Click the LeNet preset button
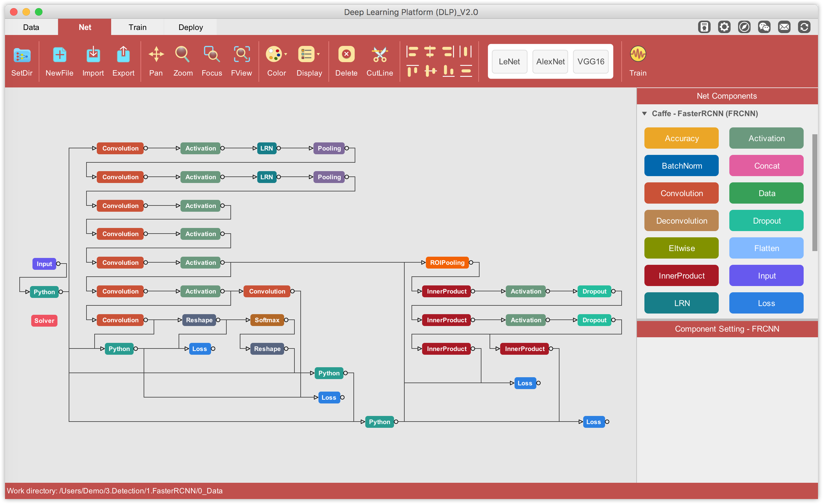 (x=510, y=61)
